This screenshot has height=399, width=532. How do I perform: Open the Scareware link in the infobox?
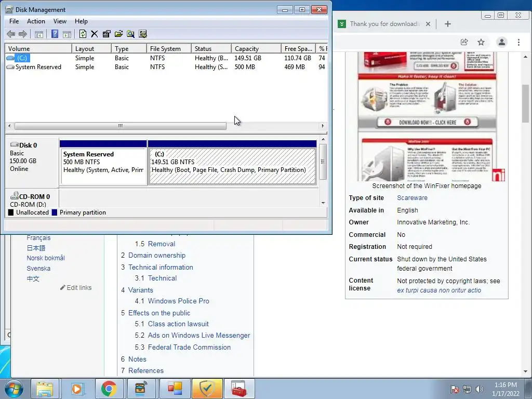(412, 198)
